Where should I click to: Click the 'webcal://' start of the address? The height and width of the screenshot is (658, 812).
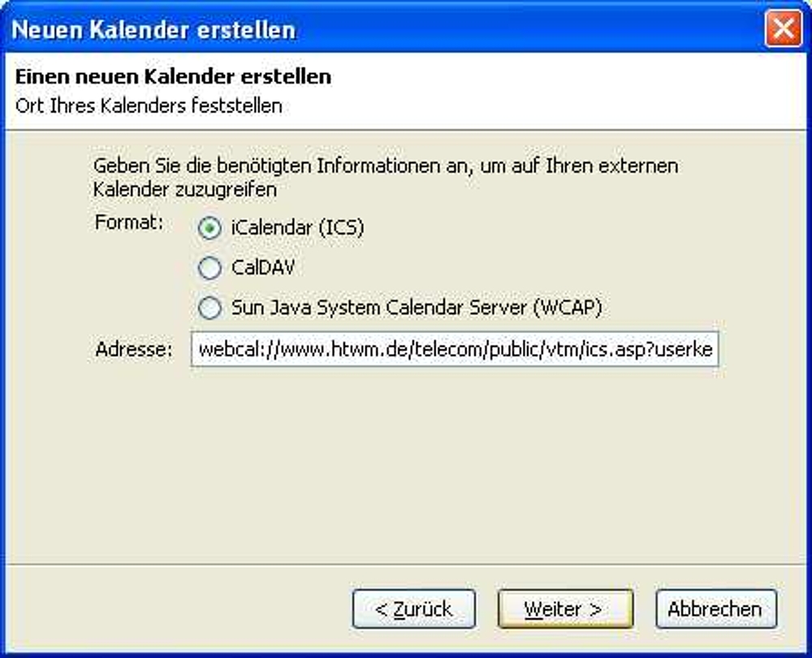pyautogui.click(x=240, y=349)
